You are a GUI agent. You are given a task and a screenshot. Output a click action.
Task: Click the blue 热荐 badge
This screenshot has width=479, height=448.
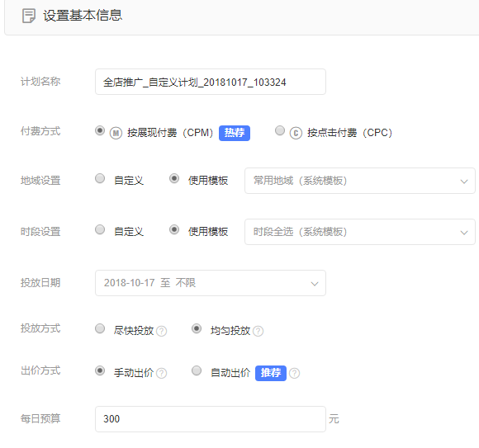coord(235,133)
